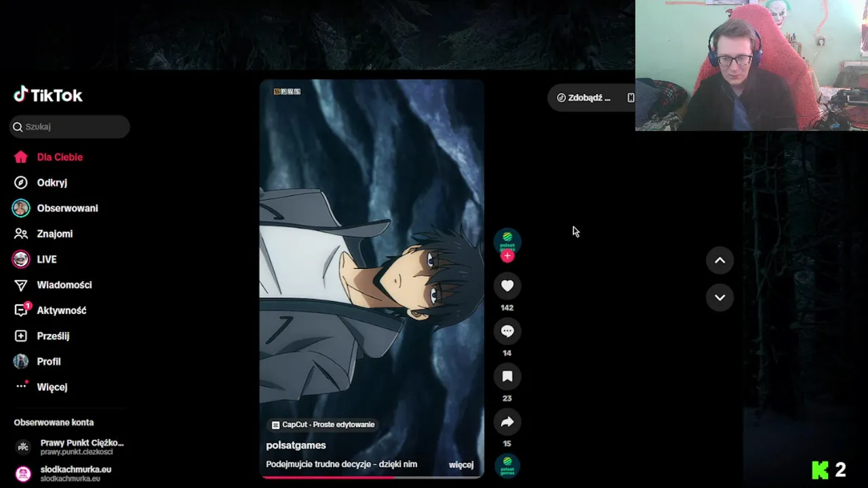Click the phone icon next to Zdobądź
868x488 pixels.
click(x=631, y=98)
